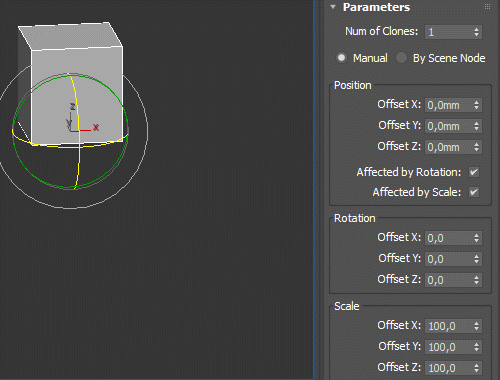Click the Scale Offset Y spinner
500x380 pixels.
[x=477, y=347]
